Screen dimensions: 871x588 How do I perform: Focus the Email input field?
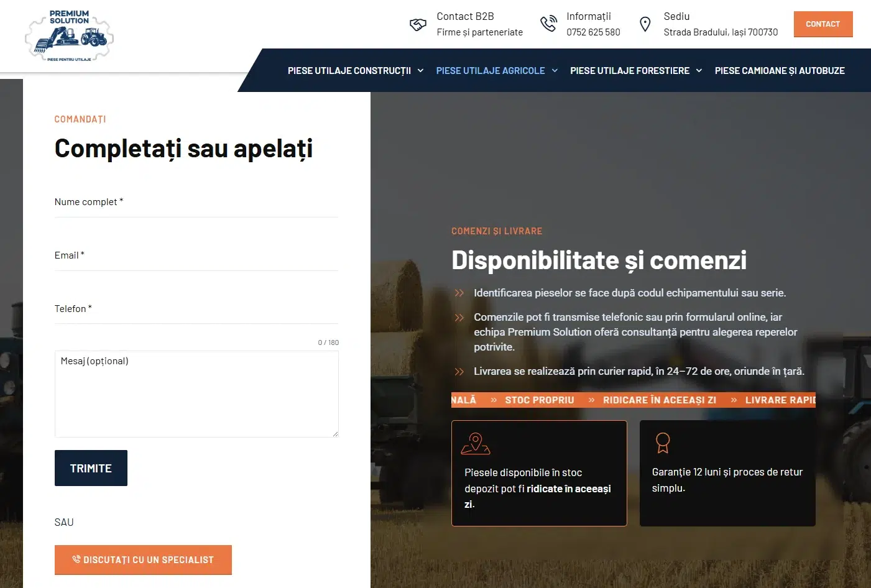pyautogui.click(x=196, y=256)
